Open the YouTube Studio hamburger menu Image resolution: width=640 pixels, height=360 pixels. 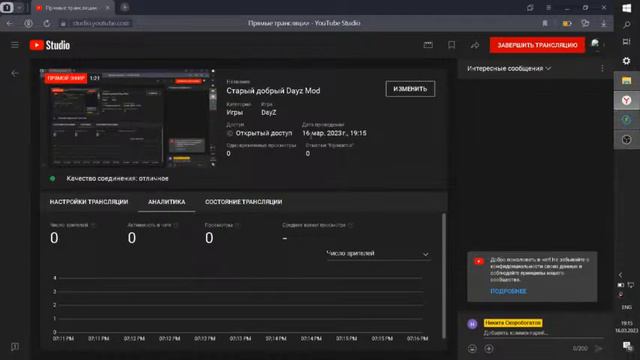pos(15,45)
